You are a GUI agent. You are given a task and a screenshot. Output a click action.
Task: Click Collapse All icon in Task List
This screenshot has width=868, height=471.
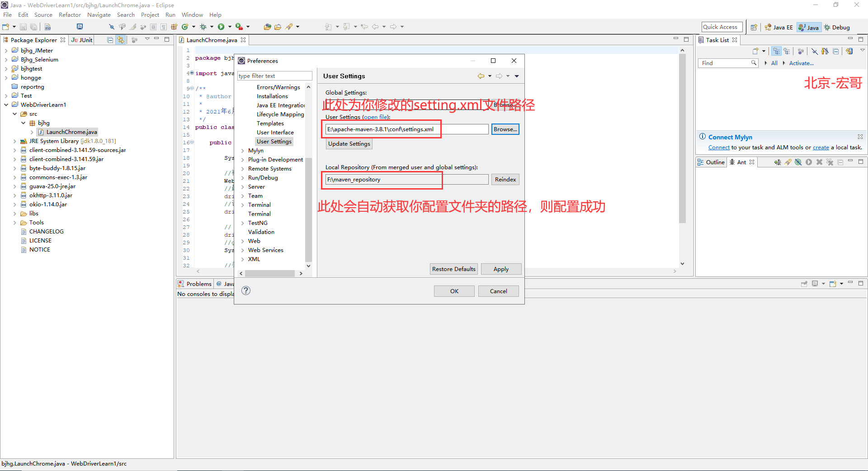coord(836,51)
